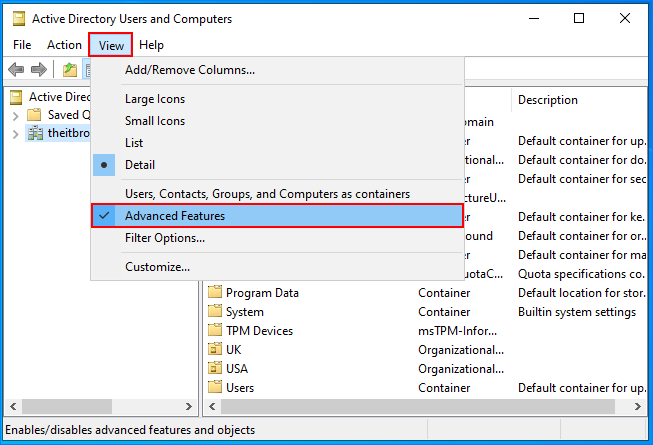Click the tree pane horizontal scrollbar thumb
This screenshot has width=653, height=445.
pos(67,406)
